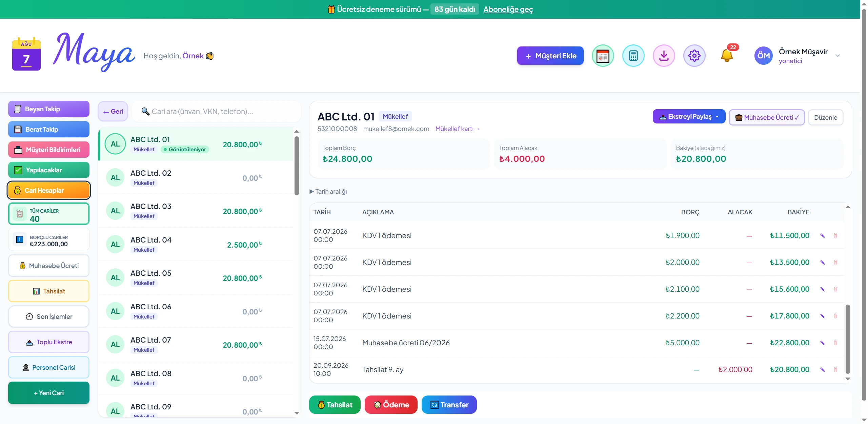Viewport: 868px width, 424px height.
Task: Select the Tüm Cariler 40 filter card
Action: click(x=49, y=214)
